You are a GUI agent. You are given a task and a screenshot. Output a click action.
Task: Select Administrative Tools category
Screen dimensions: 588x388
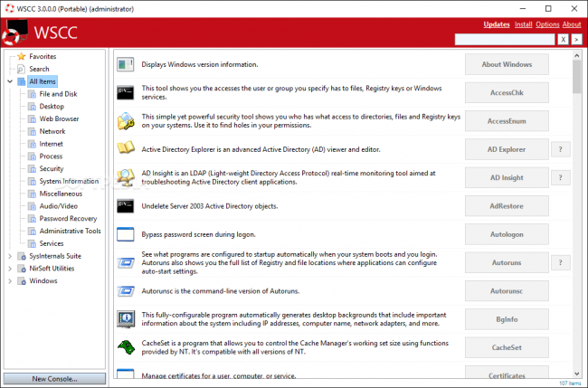[71, 231]
